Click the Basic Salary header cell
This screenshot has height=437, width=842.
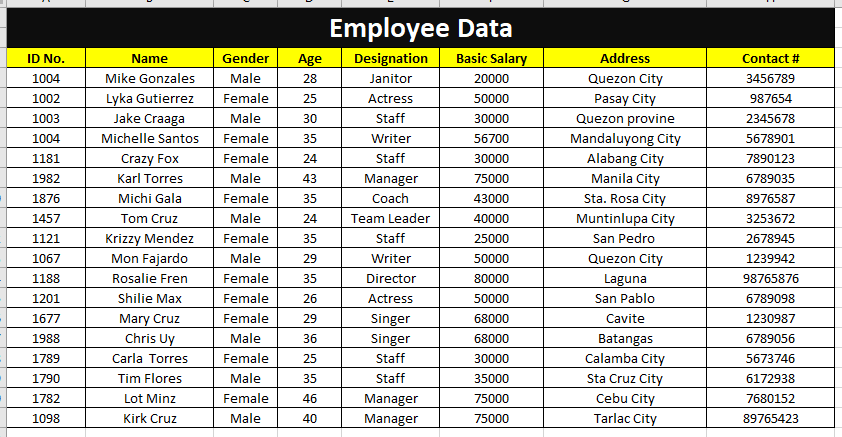[491, 58]
